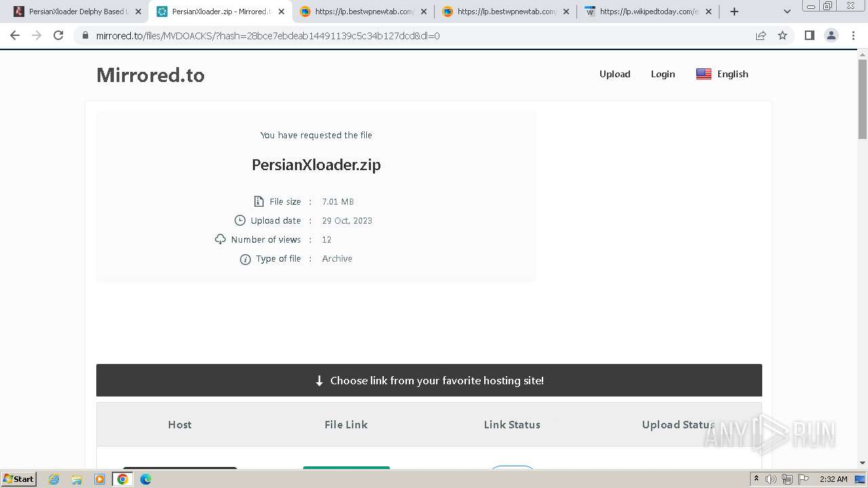Open Microsoft Edge from the taskbar

pos(145,479)
